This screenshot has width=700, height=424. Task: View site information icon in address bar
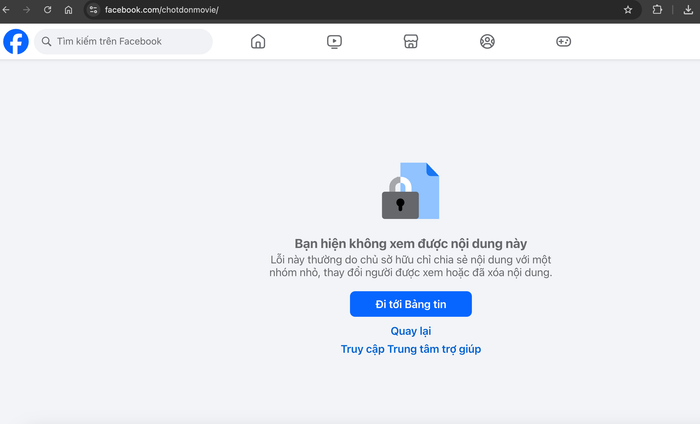coord(93,10)
